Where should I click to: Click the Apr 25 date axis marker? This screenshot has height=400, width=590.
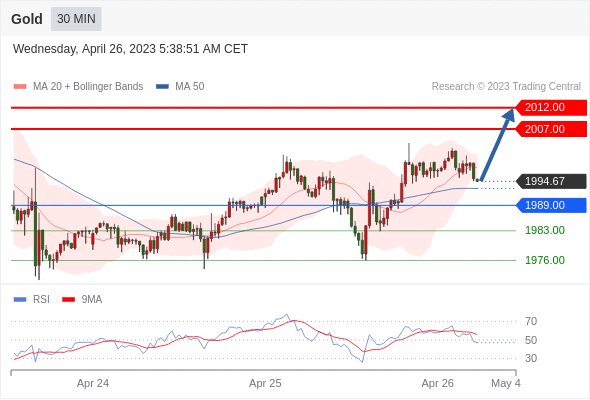pyautogui.click(x=265, y=383)
